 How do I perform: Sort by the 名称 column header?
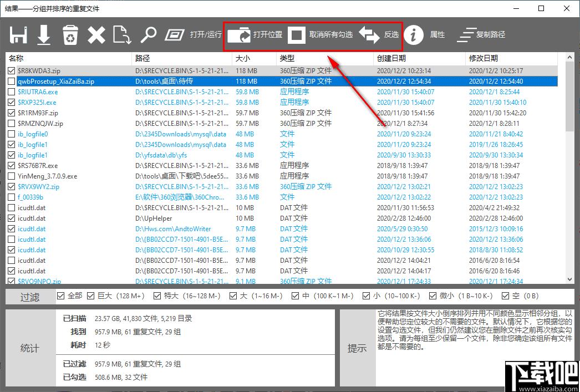[x=69, y=58]
